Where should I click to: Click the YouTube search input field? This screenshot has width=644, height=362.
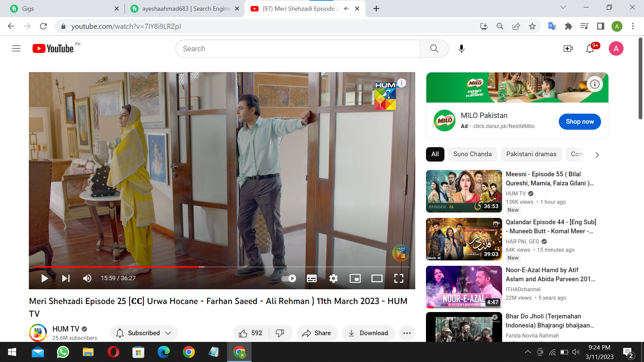[298, 49]
